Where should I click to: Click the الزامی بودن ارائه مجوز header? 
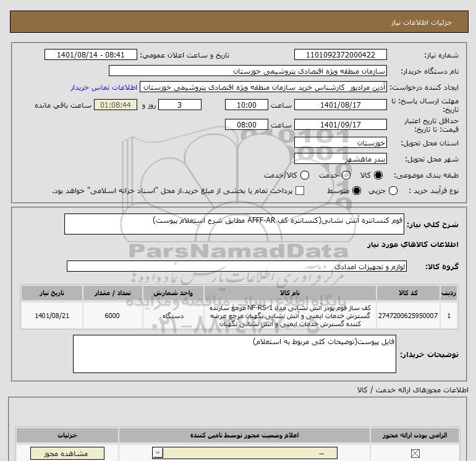(x=415, y=436)
